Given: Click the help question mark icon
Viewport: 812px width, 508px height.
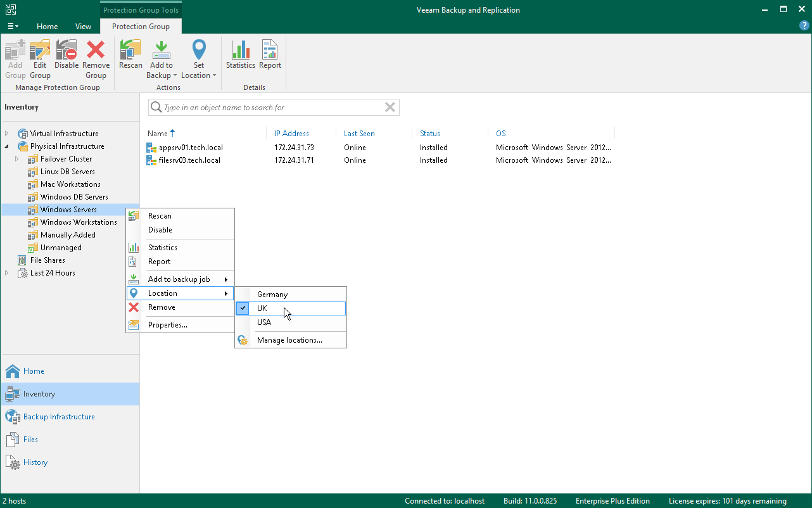Looking at the screenshot, I should coord(804,26).
